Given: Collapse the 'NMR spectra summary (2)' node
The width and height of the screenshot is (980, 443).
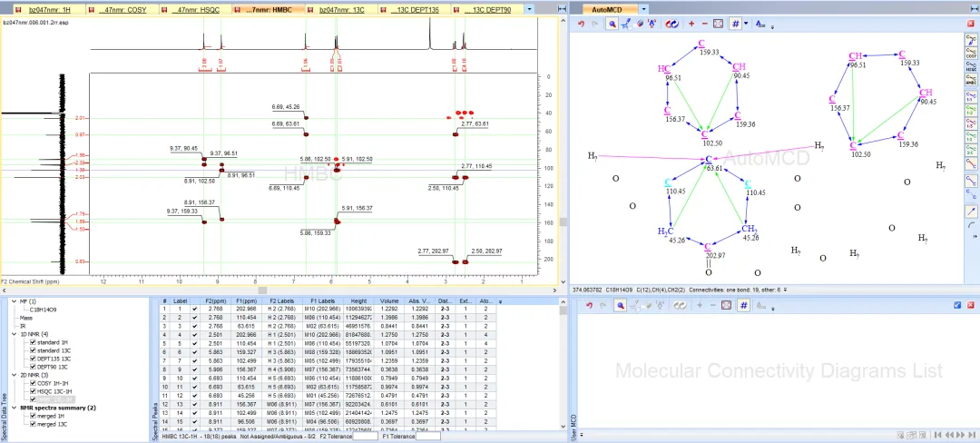Looking at the screenshot, I should 14,408.
